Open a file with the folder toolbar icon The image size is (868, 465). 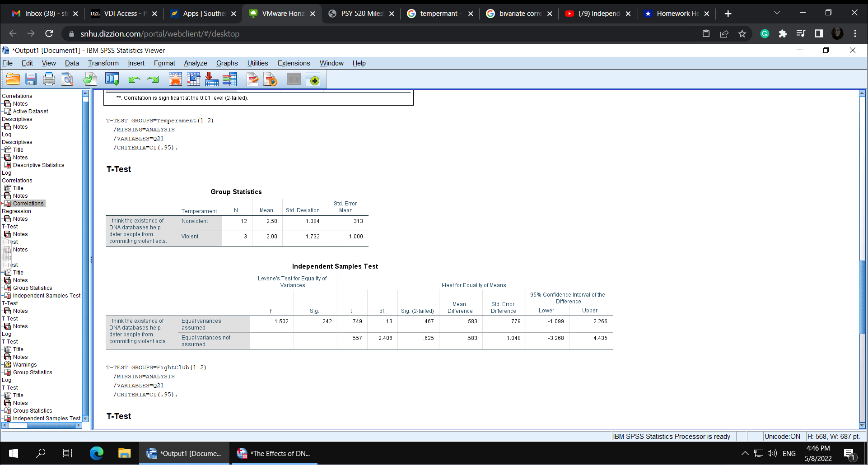point(13,79)
